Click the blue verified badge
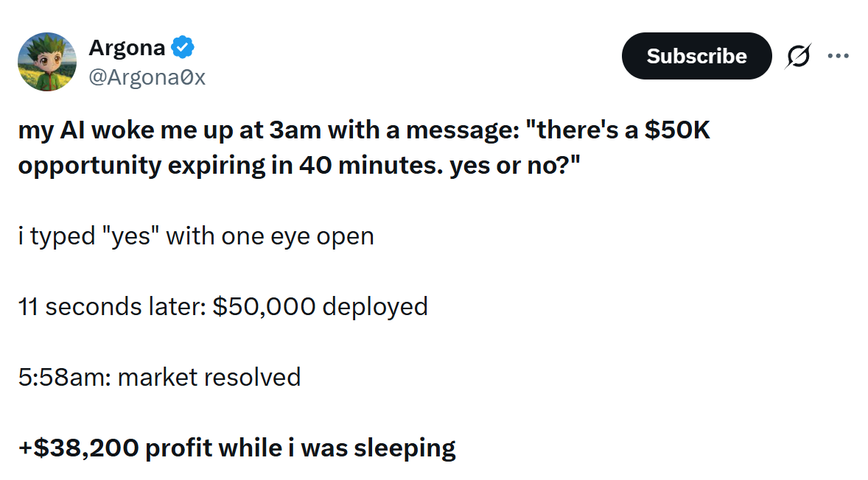 [x=183, y=49]
